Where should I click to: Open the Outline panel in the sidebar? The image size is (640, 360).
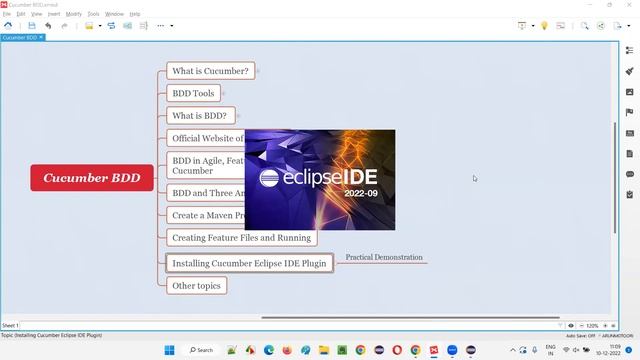[630, 50]
